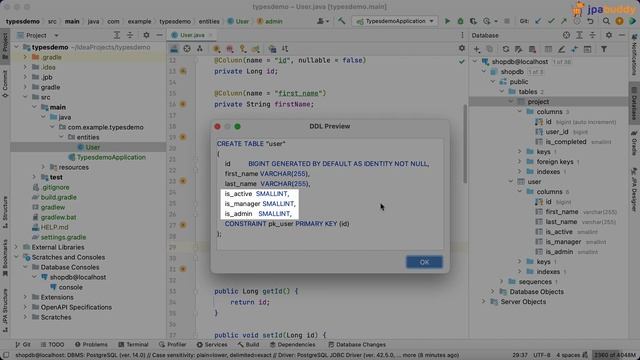Click the New plus icon in Database toolbar
The image size is (640, 360).
tap(477, 49)
